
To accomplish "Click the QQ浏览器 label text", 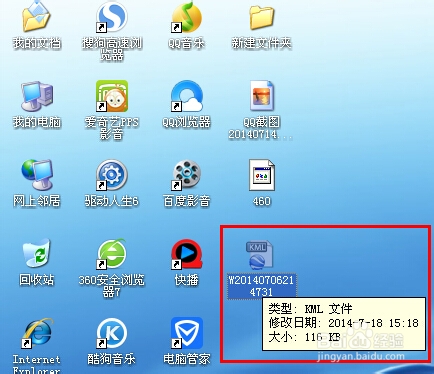I will (186, 122).
